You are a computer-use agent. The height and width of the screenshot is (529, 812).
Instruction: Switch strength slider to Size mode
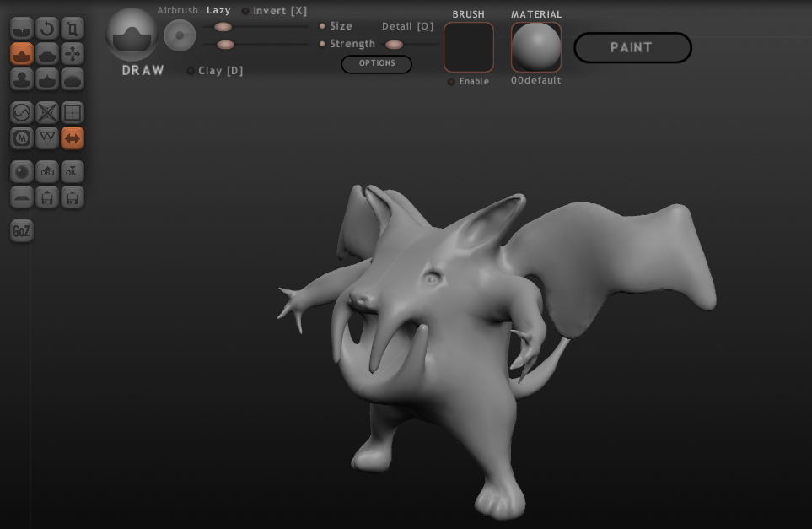click(322, 26)
